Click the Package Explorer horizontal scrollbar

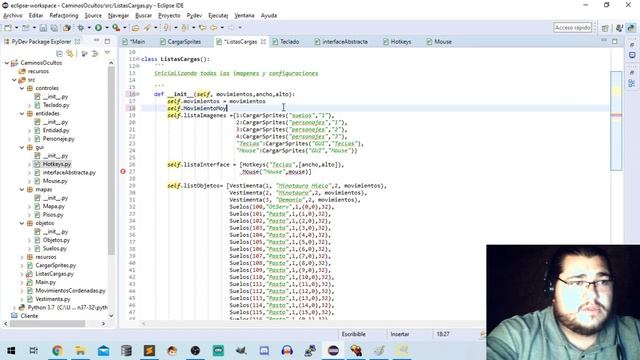(x=48, y=324)
